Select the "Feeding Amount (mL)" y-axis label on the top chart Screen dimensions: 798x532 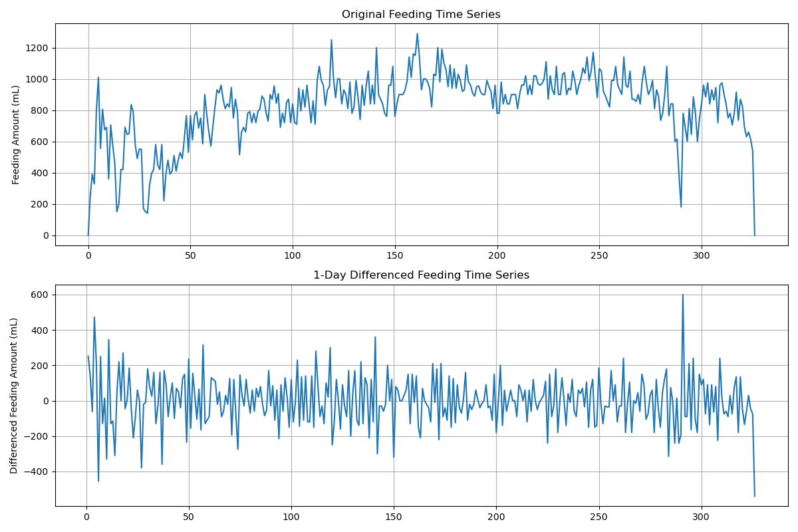point(16,134)
